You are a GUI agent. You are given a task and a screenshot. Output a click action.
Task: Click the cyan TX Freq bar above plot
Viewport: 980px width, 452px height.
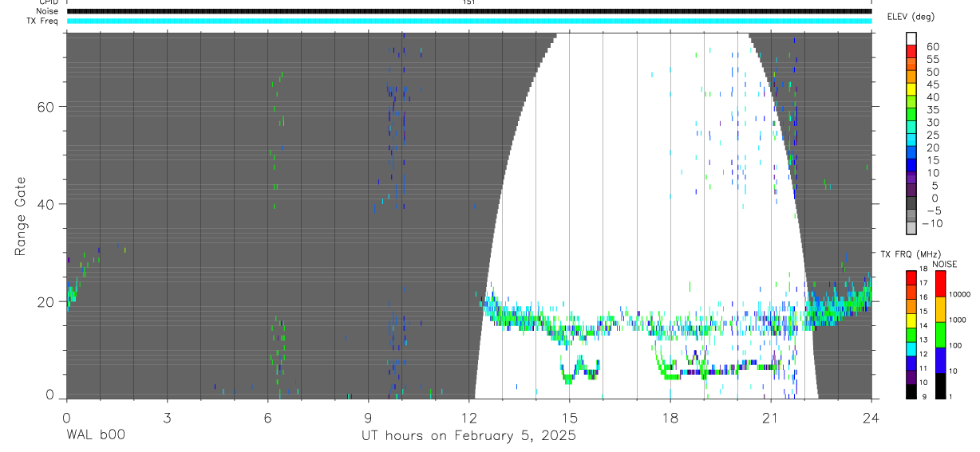(x=468, y=21)
